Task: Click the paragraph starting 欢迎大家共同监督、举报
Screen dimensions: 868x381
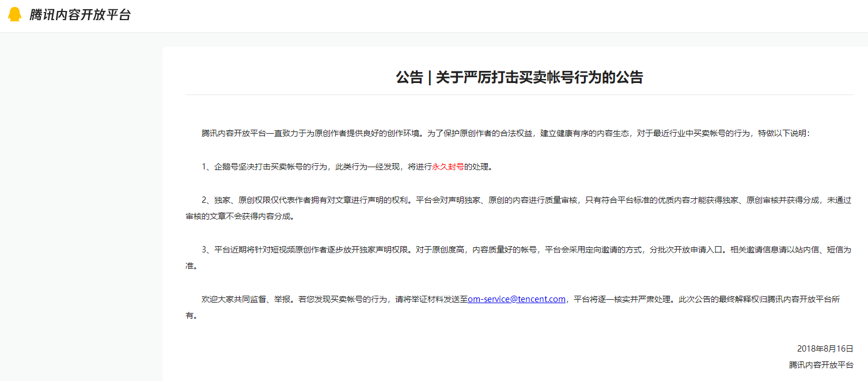Action: point(513,307)
